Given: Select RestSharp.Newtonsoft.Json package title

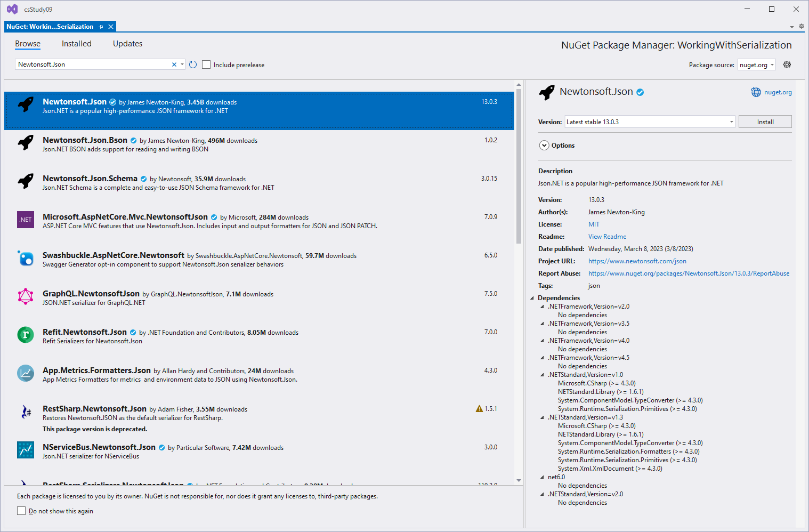Looking at the screenshot, I should pyautogui.click(x=94, y=409).
